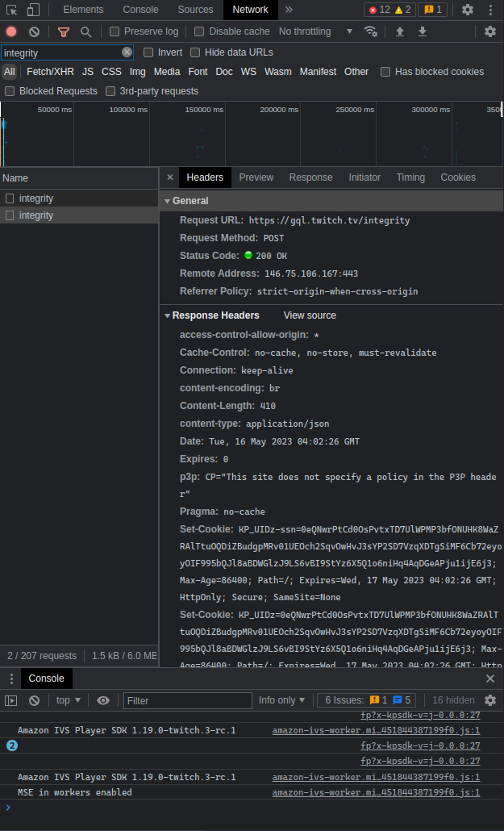
Task: Check the first integrity request row checkbox
Action: [x=10, y=198]
